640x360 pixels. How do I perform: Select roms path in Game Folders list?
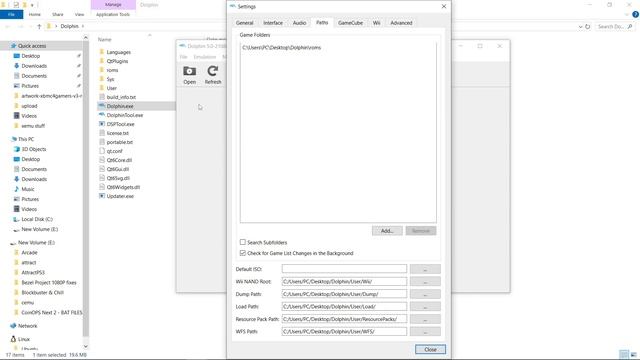point(281,48)
